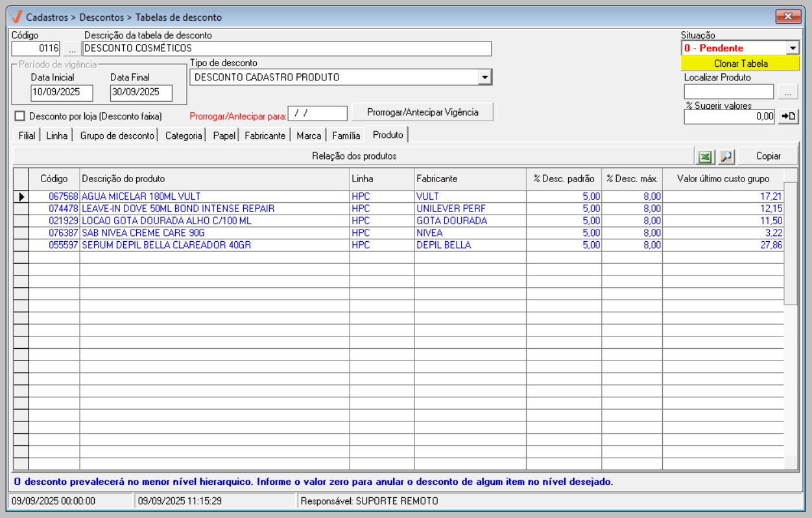This screenshot has height=518, width=812.
Task: Click the apply suggested values arrow icon
Action: pos(788,116)
